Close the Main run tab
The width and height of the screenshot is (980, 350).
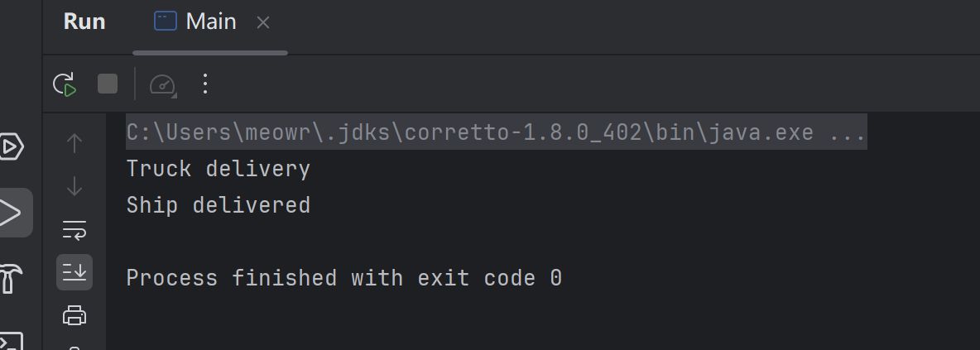pyautogui.click(x=263, y=23)
